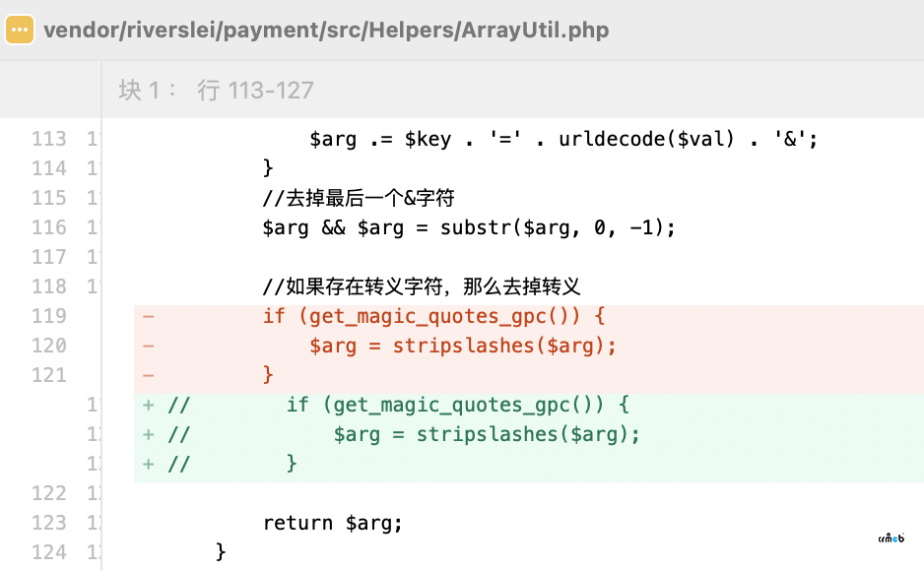Click the removed get_magic_quotes_gpc line in red

[433, 317]
